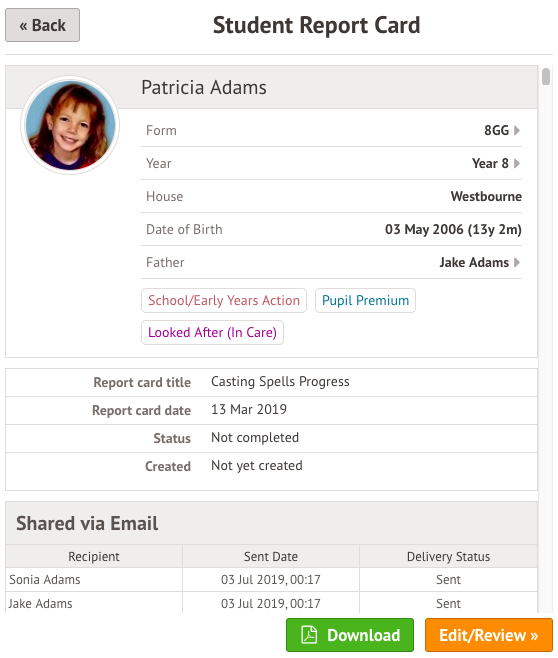The width and height of the screenshot is (558, 658).
Task: Select the School/Early Years Action tag
Action: (x=224, y=300)
